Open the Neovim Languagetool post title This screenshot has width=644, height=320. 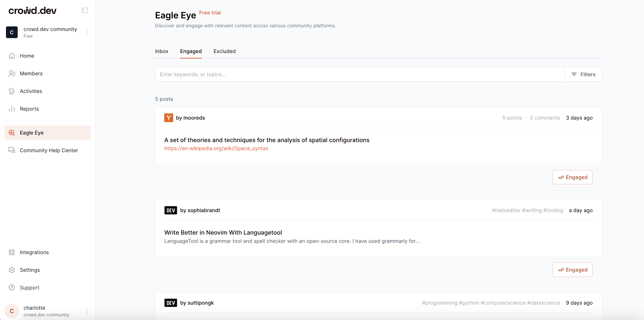(x=223, y=233)
